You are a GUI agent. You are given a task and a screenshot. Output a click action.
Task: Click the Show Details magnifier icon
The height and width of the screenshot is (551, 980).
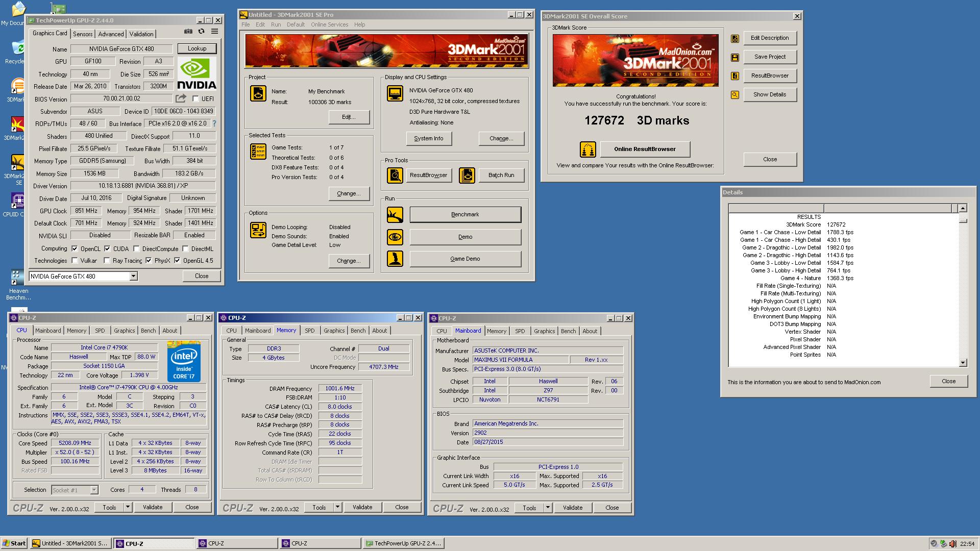coord(735,95)
